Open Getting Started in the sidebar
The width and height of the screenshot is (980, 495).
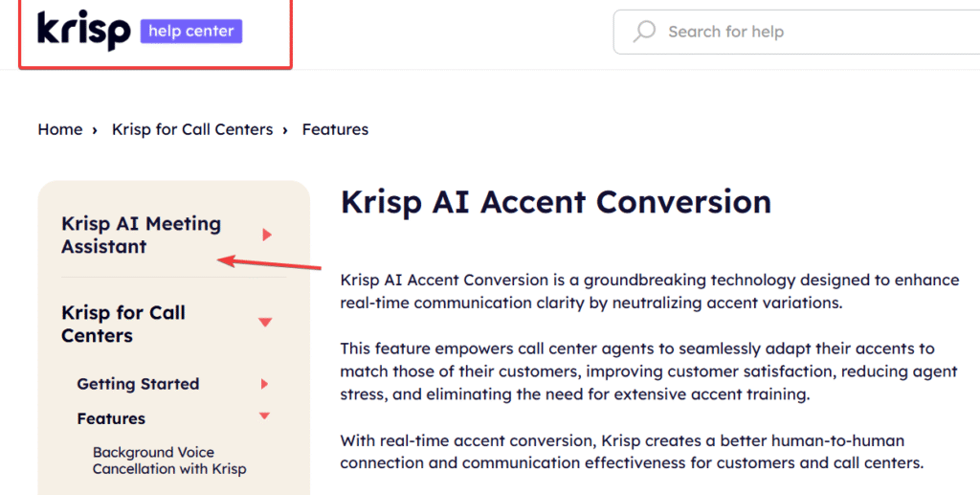[138, 384]
